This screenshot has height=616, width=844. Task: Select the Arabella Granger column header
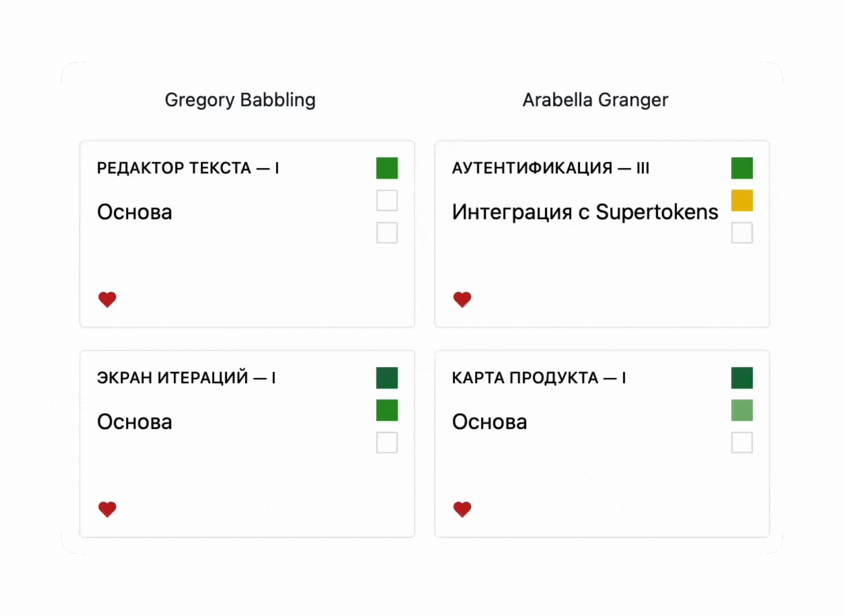pyautogui.click(x=595, y=100)
